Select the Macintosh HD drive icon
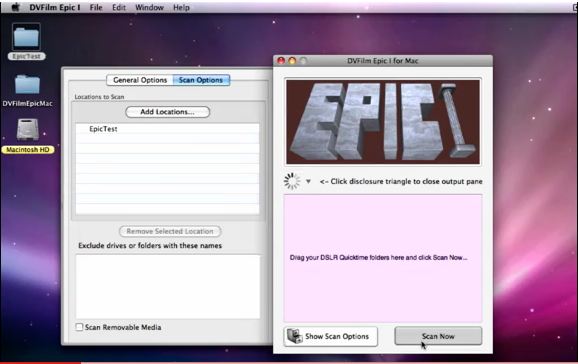The image size is (578, 364). pyautogui.click(x=28, y=129)
